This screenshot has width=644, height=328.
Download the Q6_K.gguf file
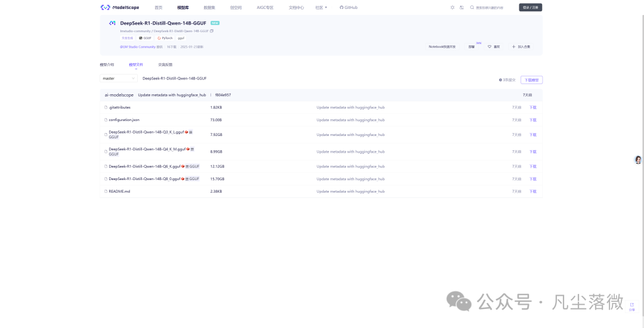[532, 166]
